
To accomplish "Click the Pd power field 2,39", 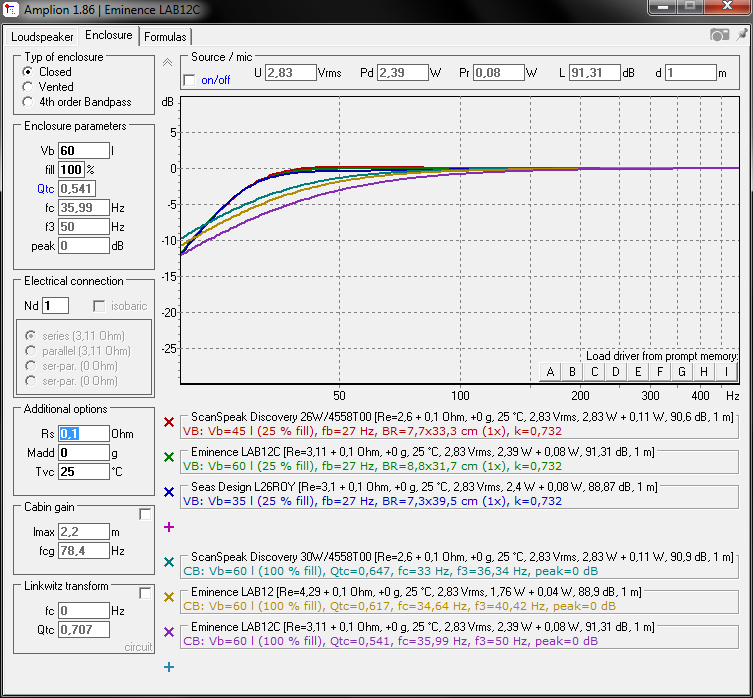I will click(402, 73).
